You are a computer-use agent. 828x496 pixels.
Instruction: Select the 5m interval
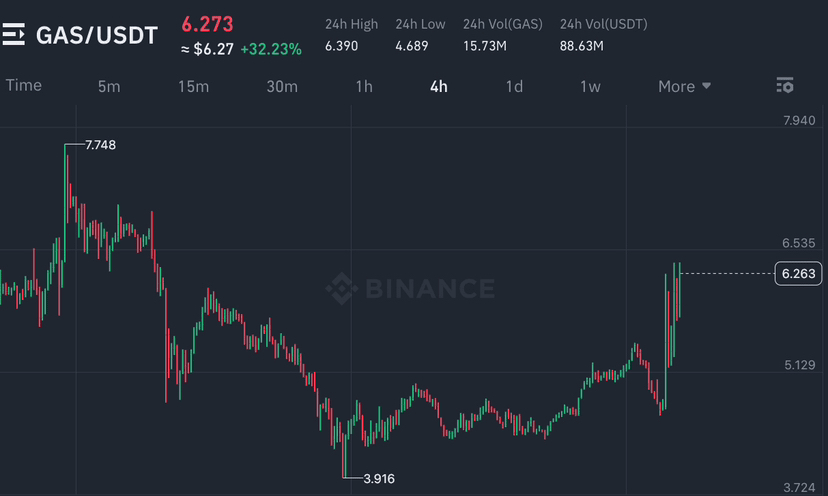pyautogui.click(x=109, y=86)
